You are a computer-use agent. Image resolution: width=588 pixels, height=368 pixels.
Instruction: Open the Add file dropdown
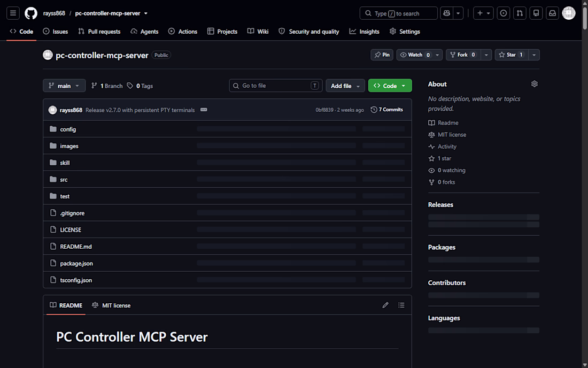pyautogui.click(x=345, y=86)
